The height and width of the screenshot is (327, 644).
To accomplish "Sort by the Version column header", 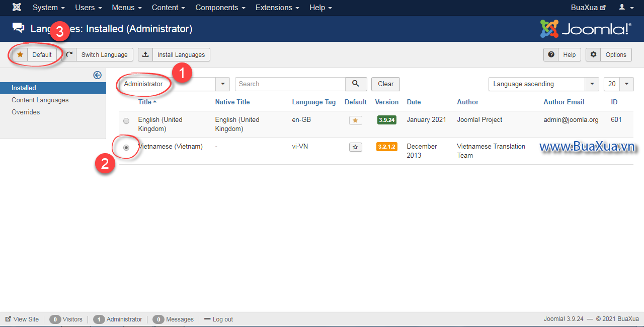I will pos(387,102).
